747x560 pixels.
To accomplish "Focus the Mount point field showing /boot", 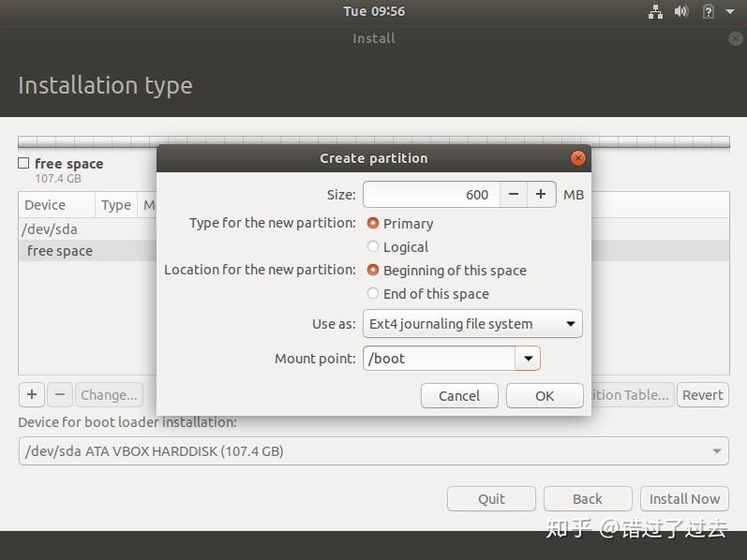I will click(x=439, y=358).
